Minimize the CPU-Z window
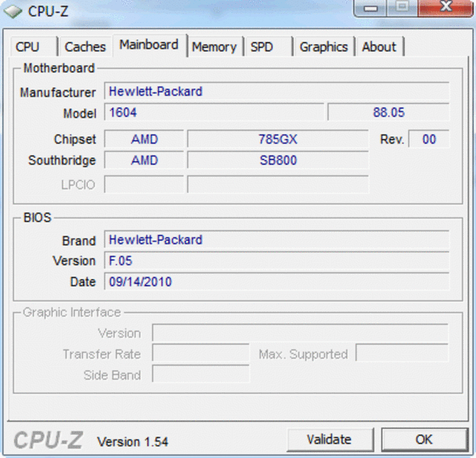Viewport: 476px width, 458px height. pyautogui.click(x=371, y=8)
